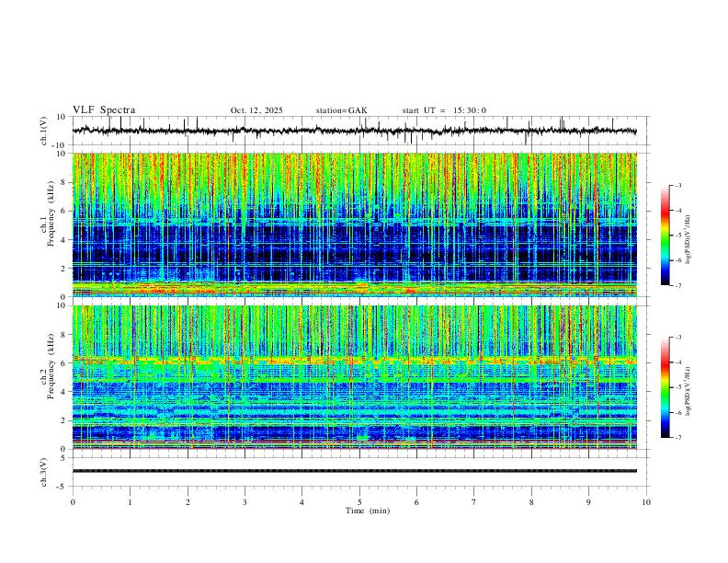The image size is (728, 563).
Task: Click time axis tick label "1"
Action: (130, 502)
